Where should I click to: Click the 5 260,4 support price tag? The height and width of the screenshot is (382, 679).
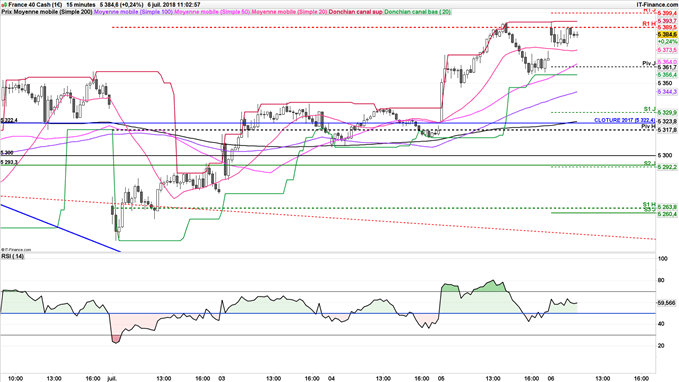pos(667,214)
